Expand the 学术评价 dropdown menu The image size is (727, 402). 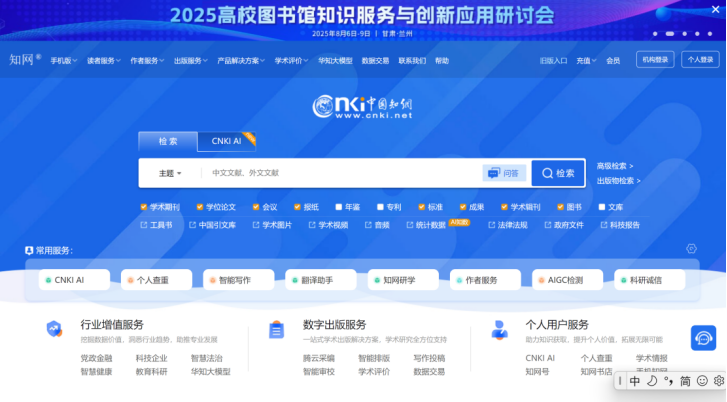[x=292, y=61]
